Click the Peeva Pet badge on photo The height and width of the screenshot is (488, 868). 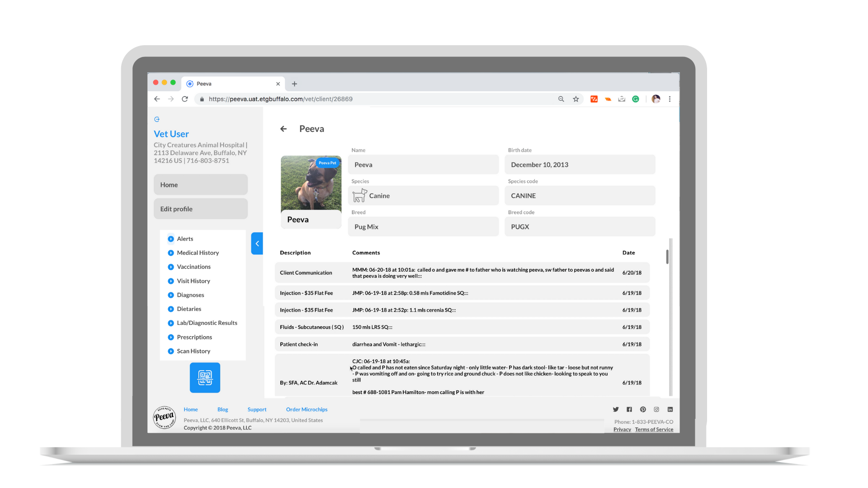[x=327, y=163]
